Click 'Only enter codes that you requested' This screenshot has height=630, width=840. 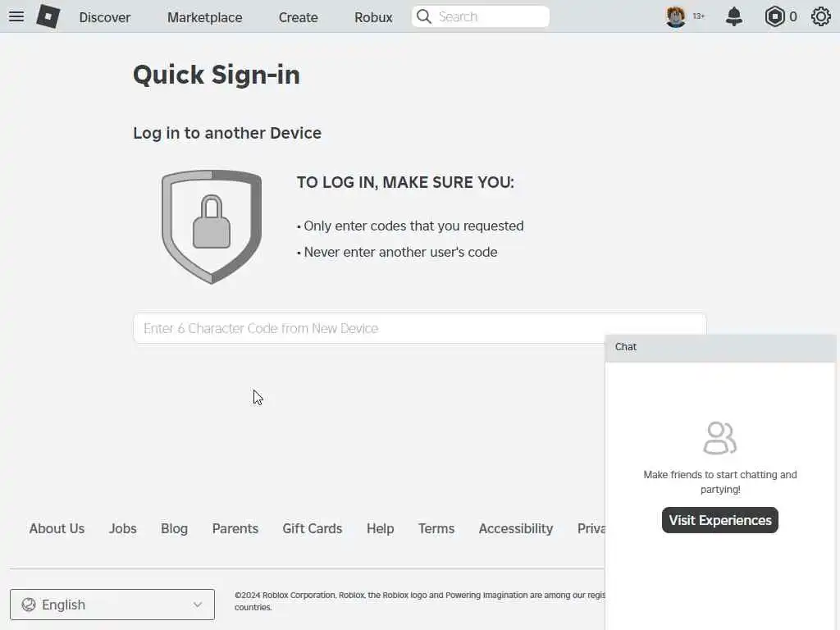pyautogui.click(x=413, y=226)
